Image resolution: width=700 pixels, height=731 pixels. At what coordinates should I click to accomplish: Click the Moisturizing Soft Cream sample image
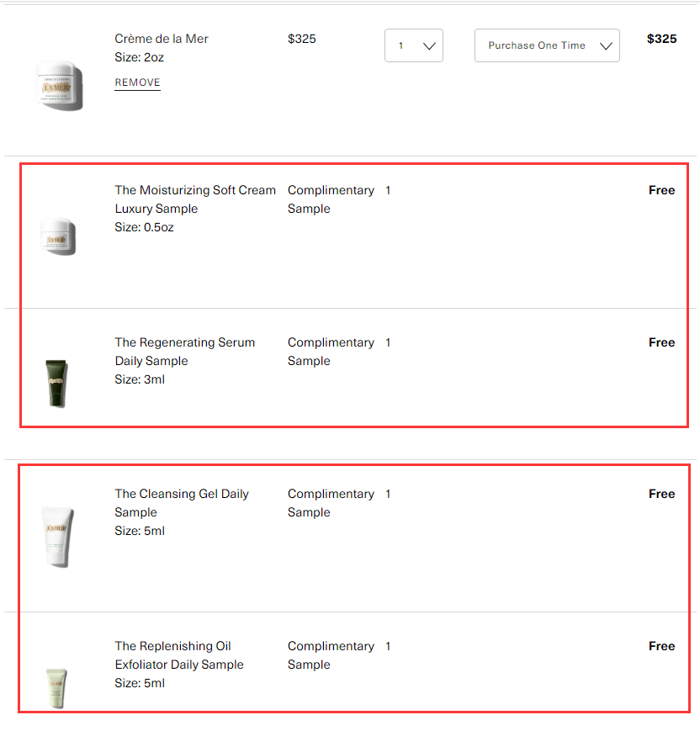[59, 236]
